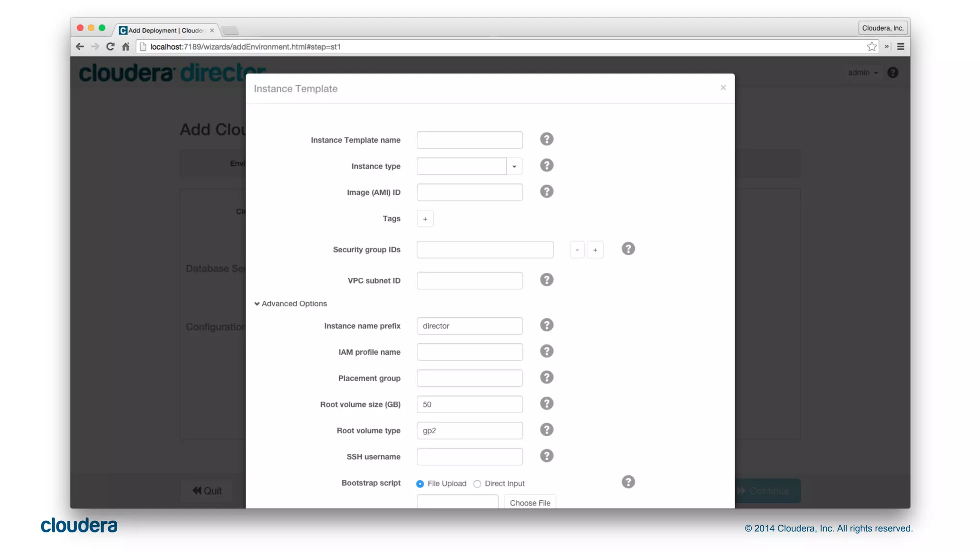Add a tag with plus button
The height and width of the screenshot is (552, 980).
point(425,219)
